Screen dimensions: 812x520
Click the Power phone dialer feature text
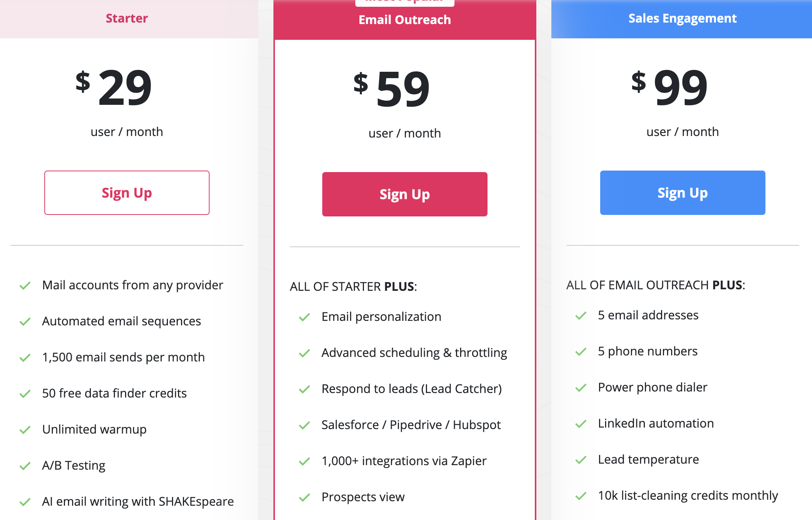click(x=652, y=387)
